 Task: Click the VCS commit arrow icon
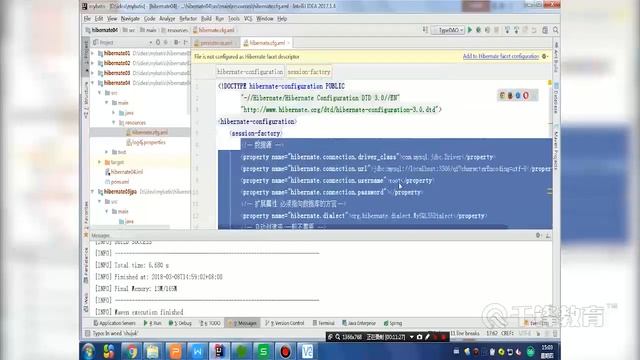[516, 30]
